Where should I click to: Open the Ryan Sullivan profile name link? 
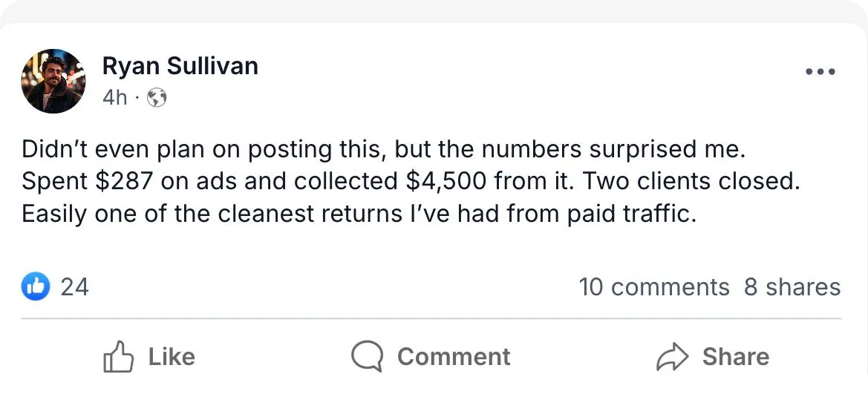tap(180, 66)
